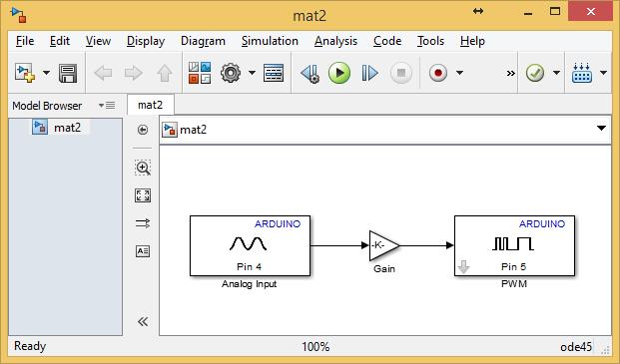
Task: Open the Analysis menu
Action: point(335,41)
